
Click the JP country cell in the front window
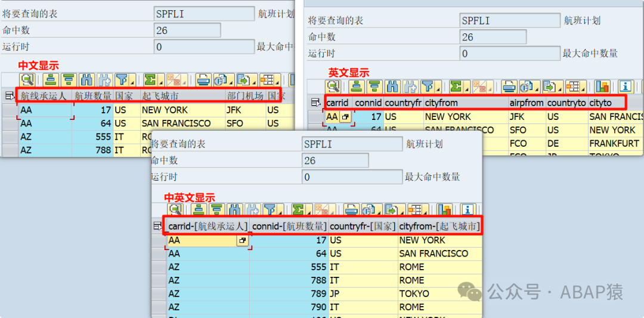point(363,294)
